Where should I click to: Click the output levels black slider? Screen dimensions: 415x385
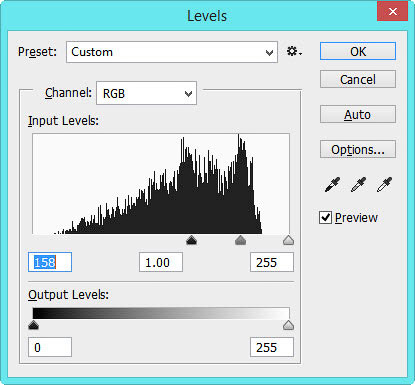click(x=33, y=325)
